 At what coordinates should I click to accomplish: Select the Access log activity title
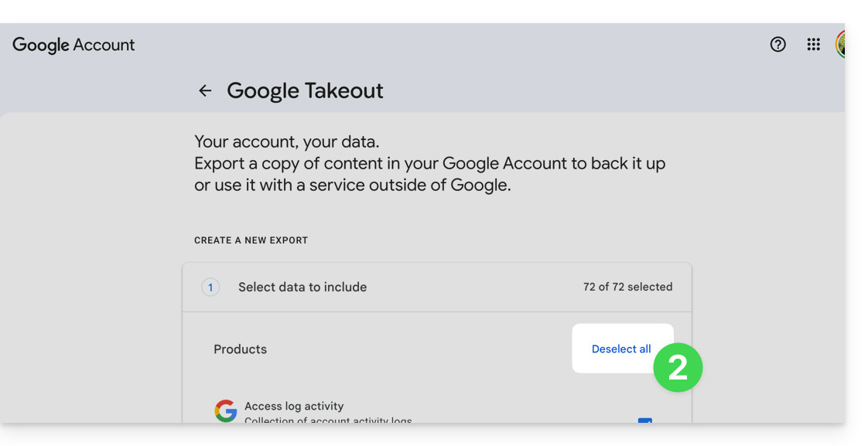click(x=294, y=406)
